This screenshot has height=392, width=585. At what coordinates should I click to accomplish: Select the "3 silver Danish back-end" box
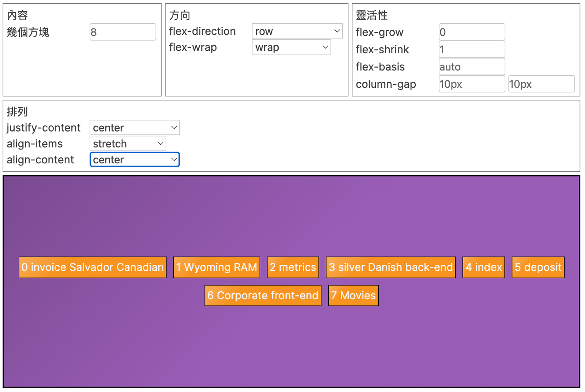[x=390, y=267]
